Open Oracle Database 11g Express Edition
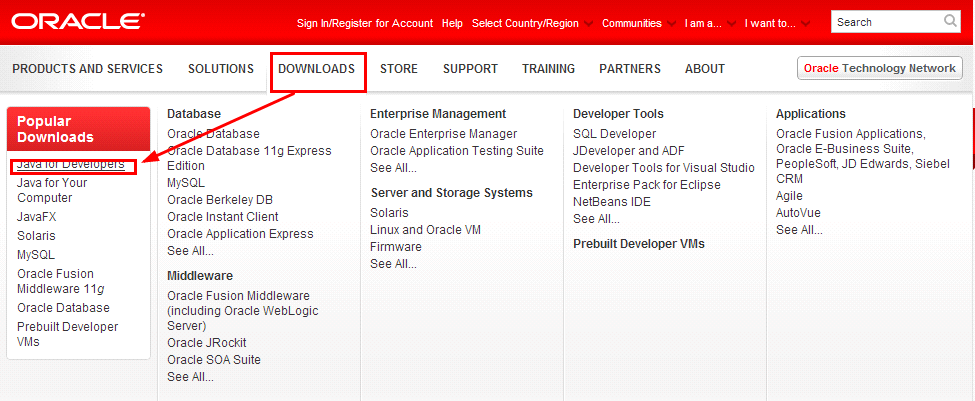 pos(249,158)
